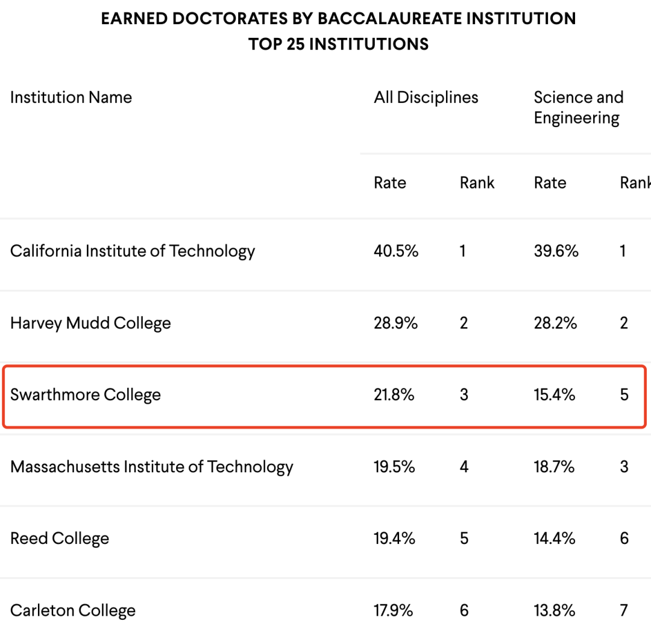This screenshot has width=651, height=644.
Task: Select the 19.4% rate for Reed College
Action: coord(394,538)
